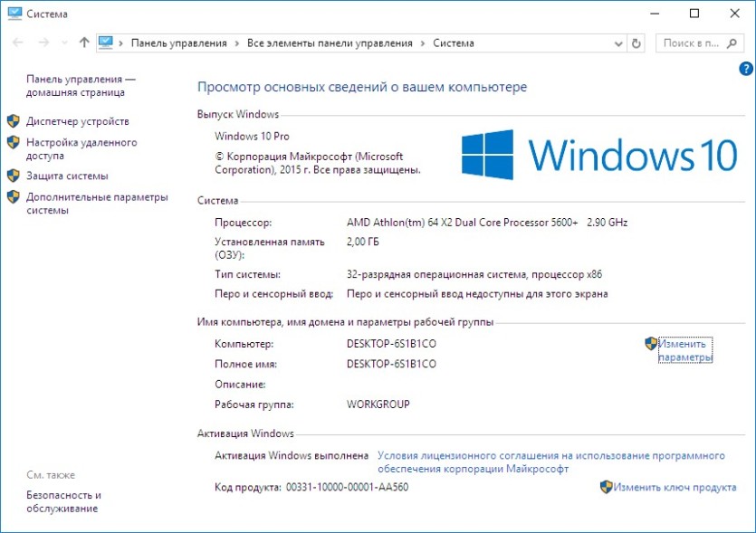Viewport: 756px width, 533px height.
Task: Click the shield icon beside 'Настройка удаленного доступа'
Action: coord(14,142)
